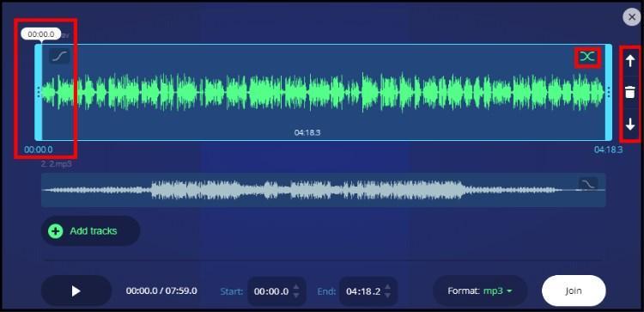The image size is (644, 312).
Task: Toggle fade-out on the second track
Action: point(588,184)
